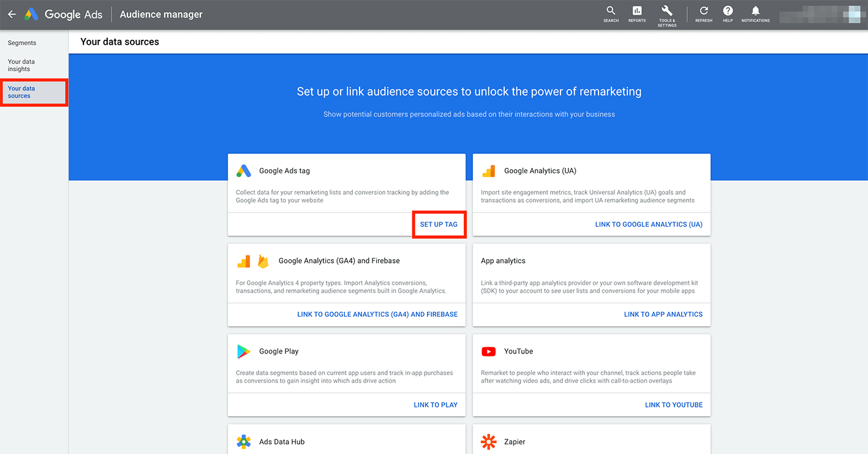This screenshot has width=868, height=454.
Task: Click LINK TO APP ANALYTICS
Action: [663, 314]
